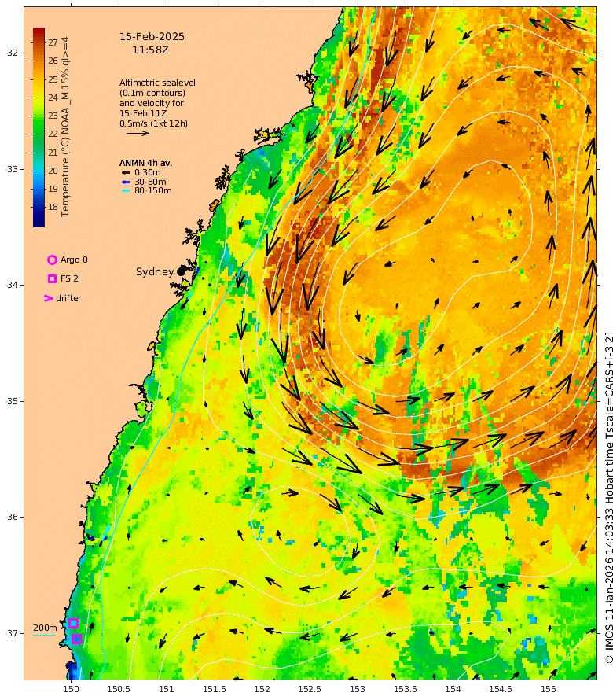Viewport: 613px width, 700px height.
Task: Click the 'drifter' legend label
Action: 68,298
